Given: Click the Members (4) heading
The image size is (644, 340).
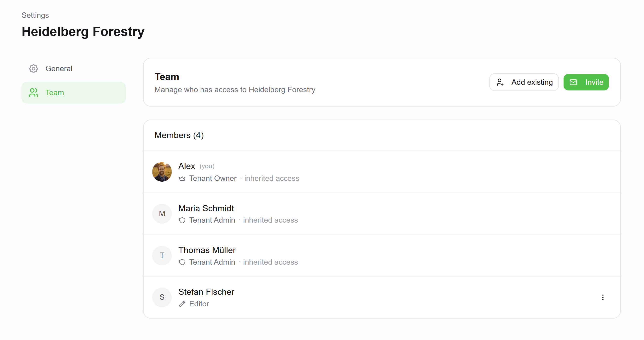Looking at the screenshot, I should [179, 135].
